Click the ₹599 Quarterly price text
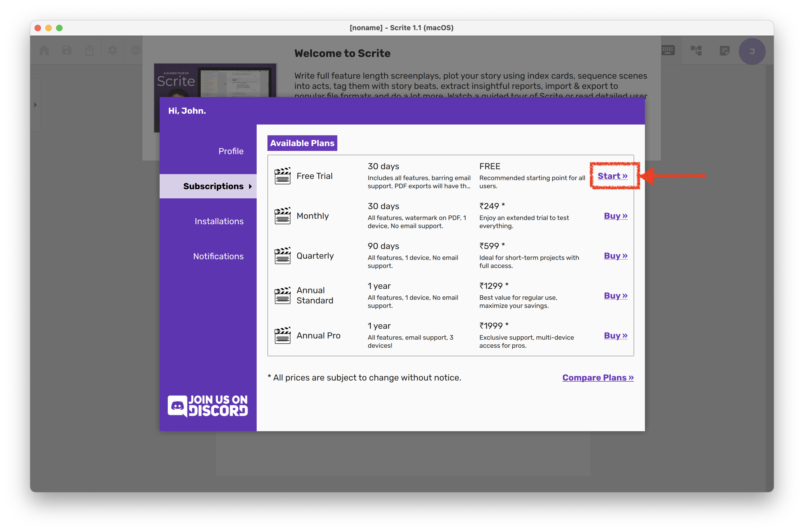Screen dimensions: 804x532 492,246
